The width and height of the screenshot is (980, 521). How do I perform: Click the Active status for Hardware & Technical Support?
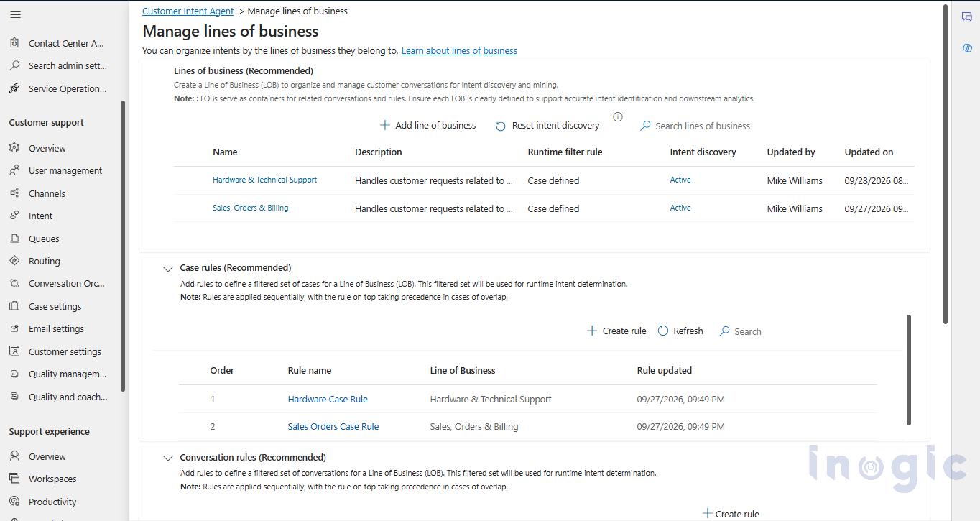point(680,180)
